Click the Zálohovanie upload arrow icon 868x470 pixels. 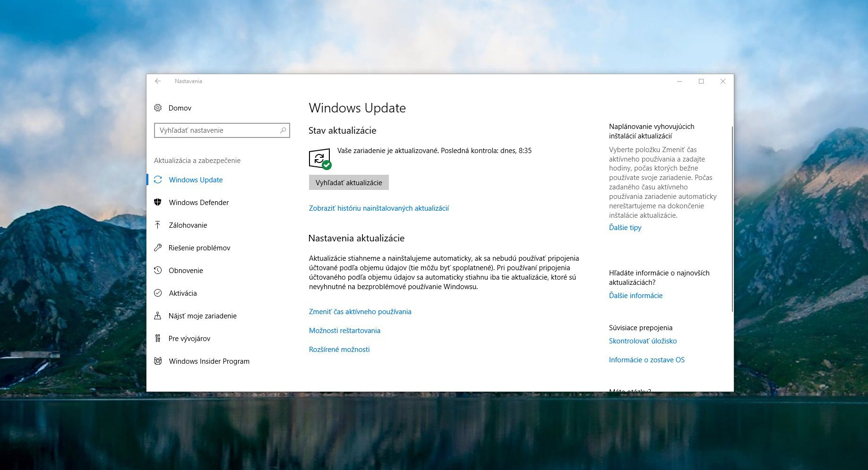click(x=158, y=225)
